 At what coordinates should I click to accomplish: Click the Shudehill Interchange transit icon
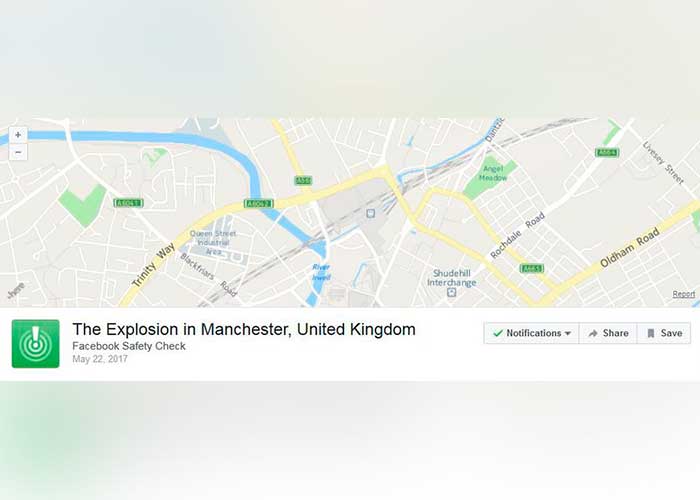coord(452,293)
